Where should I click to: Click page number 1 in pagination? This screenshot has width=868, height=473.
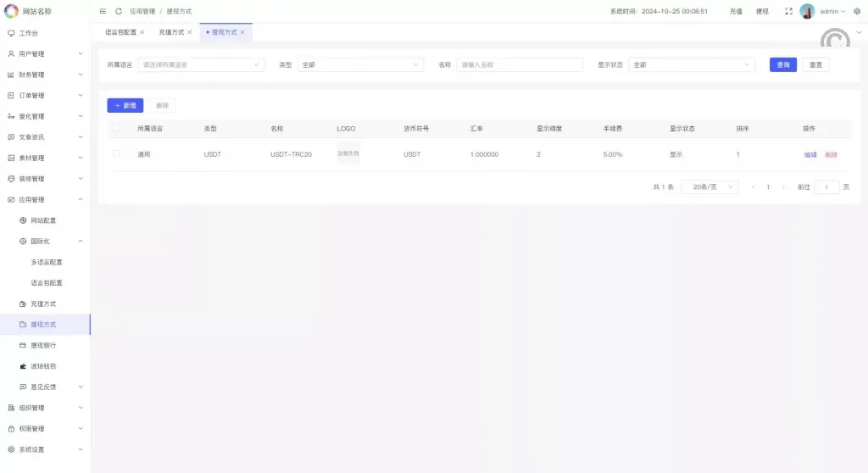[x=768, y=187]
